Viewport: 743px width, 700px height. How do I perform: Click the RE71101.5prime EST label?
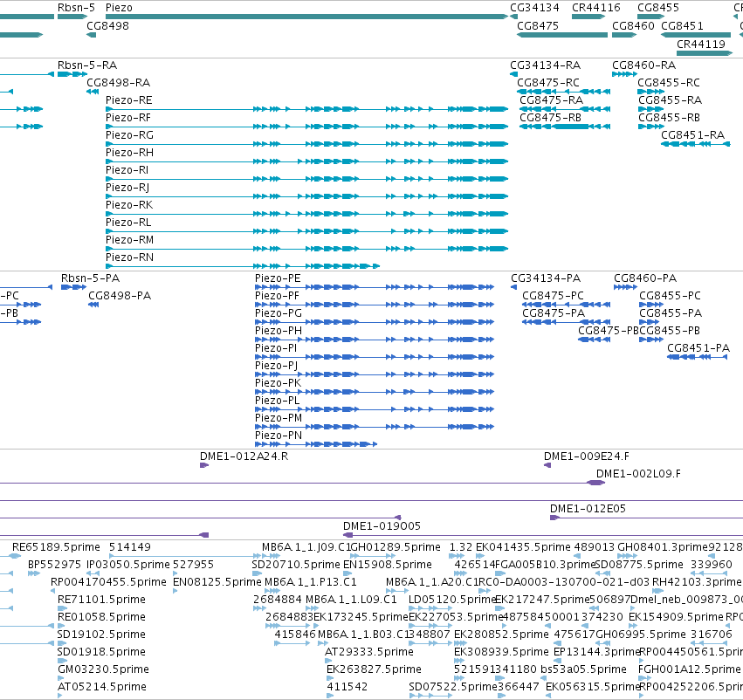coord(101,600)
